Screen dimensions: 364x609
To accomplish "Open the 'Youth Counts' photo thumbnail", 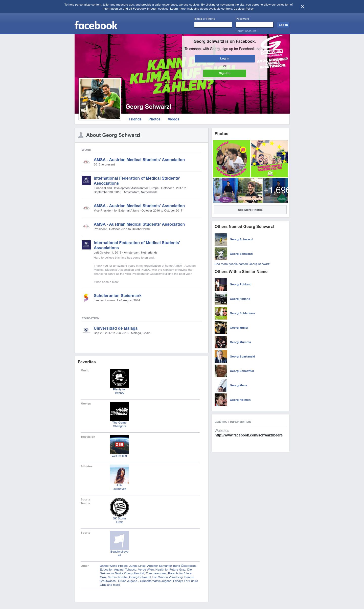I will click(x=251, y=190).
